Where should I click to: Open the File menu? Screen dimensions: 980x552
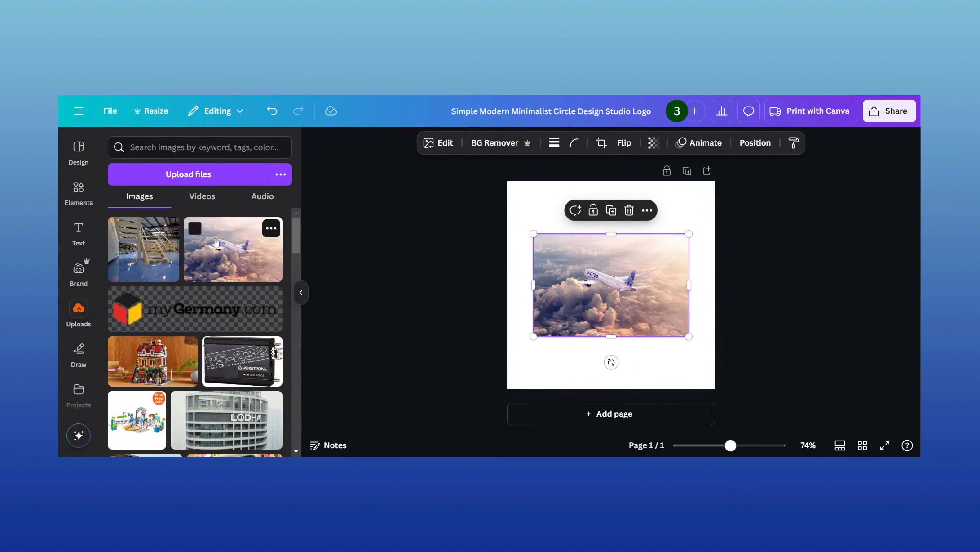click(x=110, y=111)
